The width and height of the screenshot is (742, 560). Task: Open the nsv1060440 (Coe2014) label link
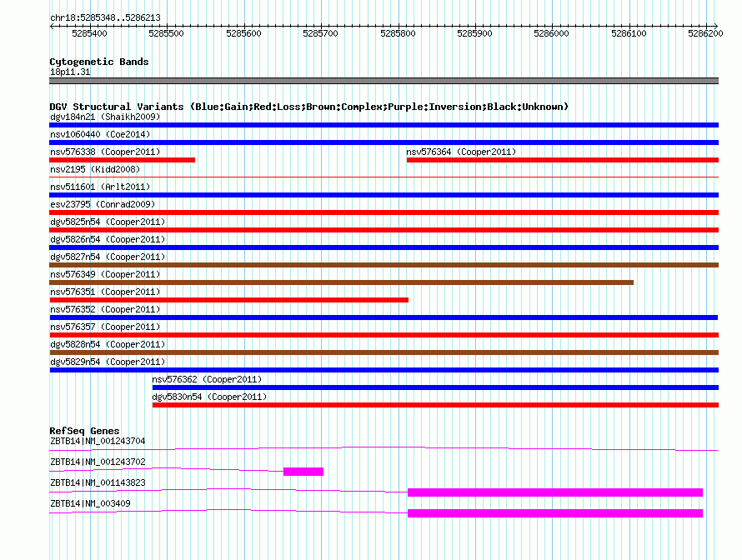point(100,134)
